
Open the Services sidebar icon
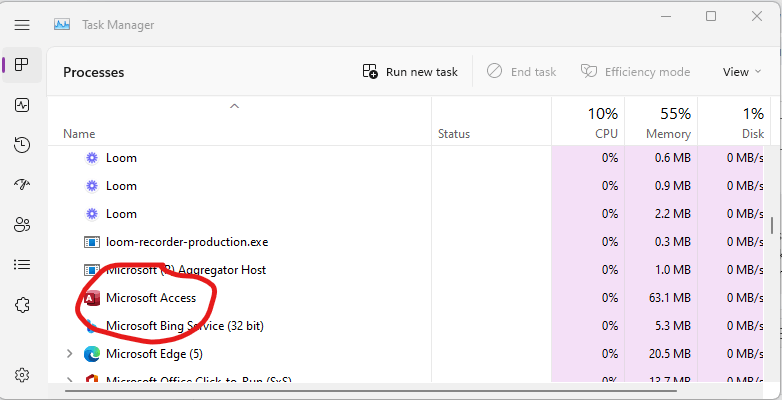pyautogui.click(x=22, y=305)
